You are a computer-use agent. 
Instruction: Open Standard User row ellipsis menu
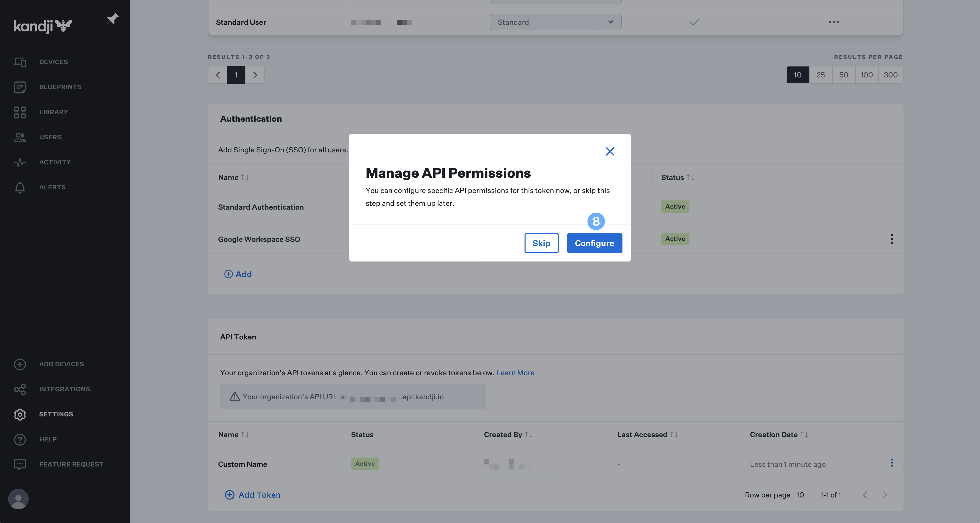pos(833,22)
